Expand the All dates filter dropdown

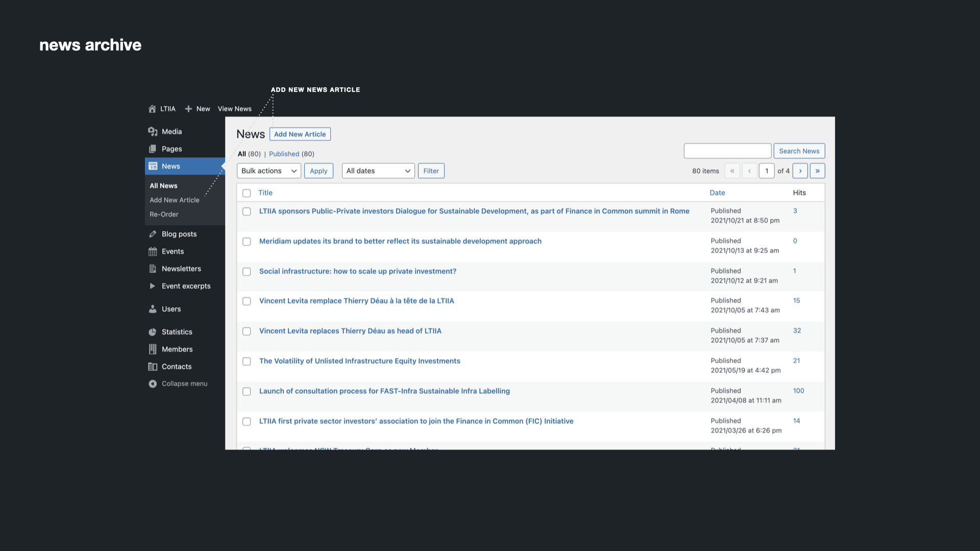pyautogui.click(x=378, y=171)
